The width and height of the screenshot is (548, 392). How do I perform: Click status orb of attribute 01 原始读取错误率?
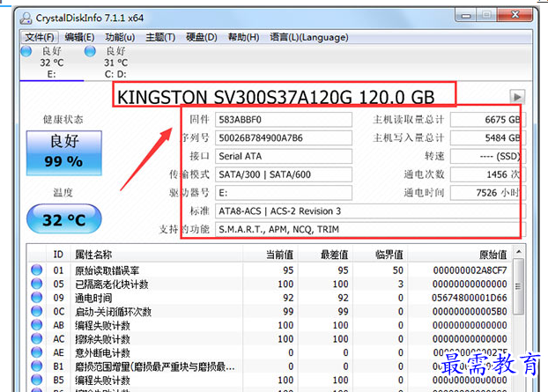36,270
